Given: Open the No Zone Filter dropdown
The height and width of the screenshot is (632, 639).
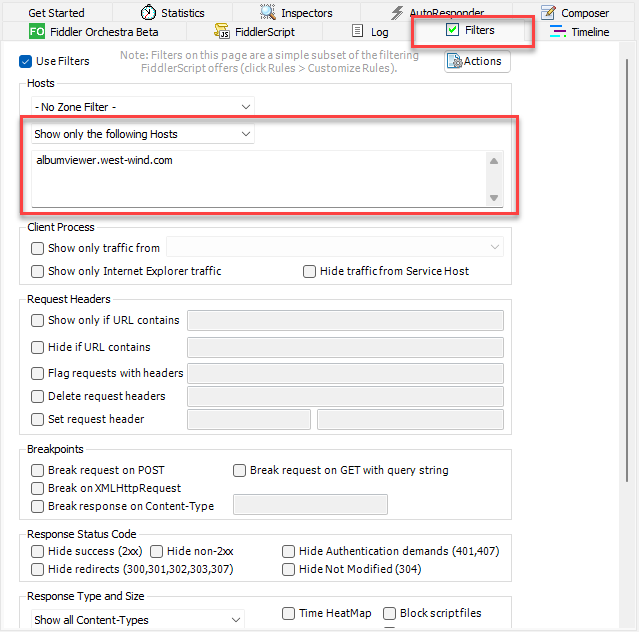Looking at the screenshot, I should (143, 107).
